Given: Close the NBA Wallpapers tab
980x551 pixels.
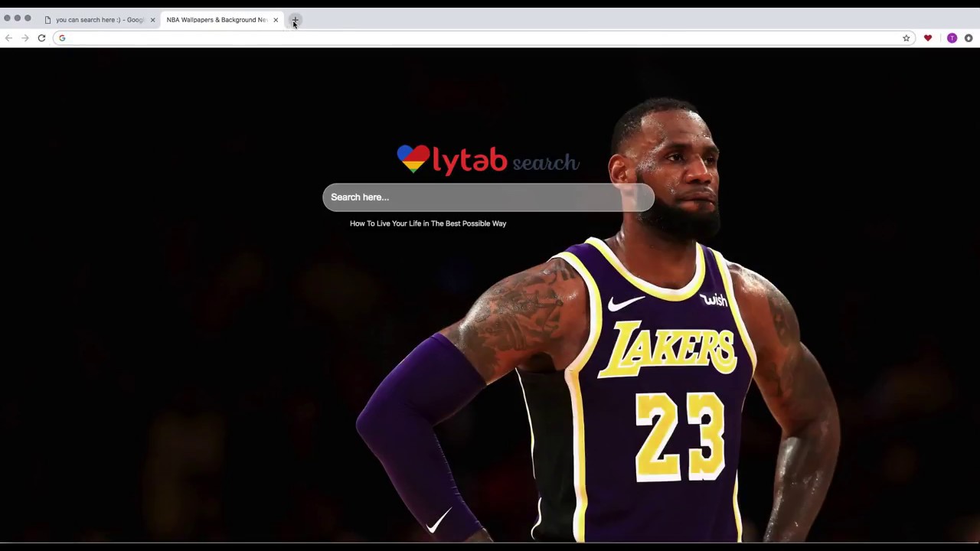Looking at the screenshot, I should coord(276,20).
